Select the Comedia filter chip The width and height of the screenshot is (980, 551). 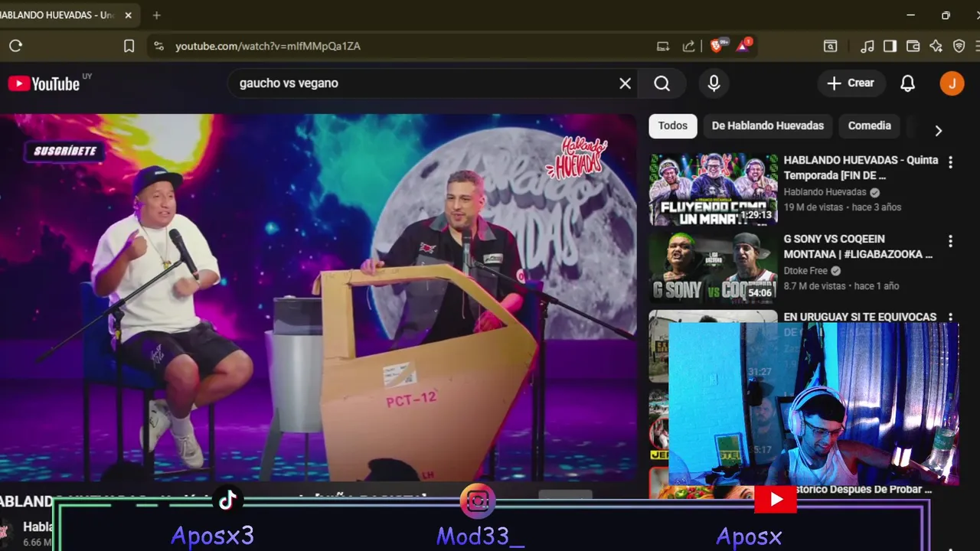(x=870, y=126)
